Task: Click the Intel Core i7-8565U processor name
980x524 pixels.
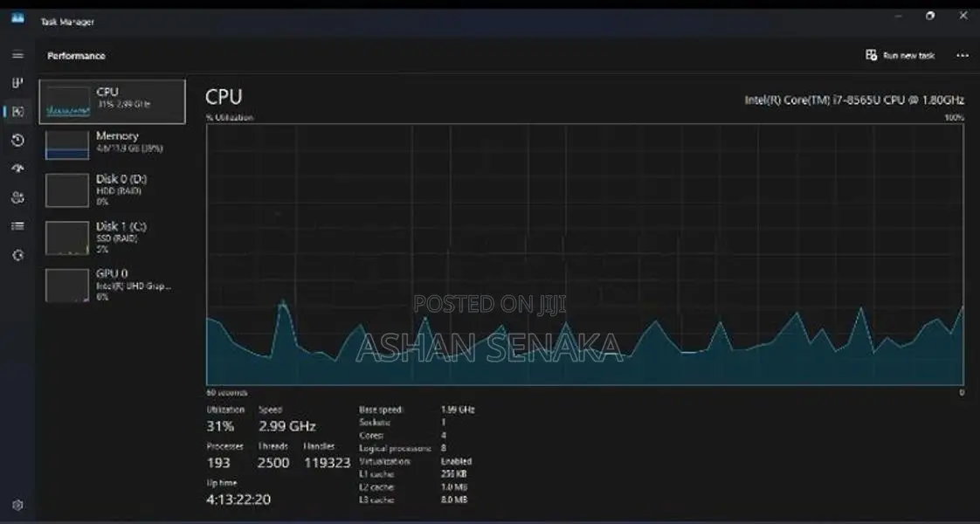Action: point(854,100)
